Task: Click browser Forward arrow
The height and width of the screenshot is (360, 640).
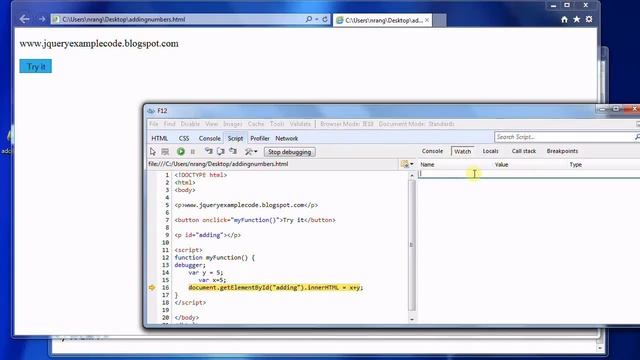Action: point(42,19)
